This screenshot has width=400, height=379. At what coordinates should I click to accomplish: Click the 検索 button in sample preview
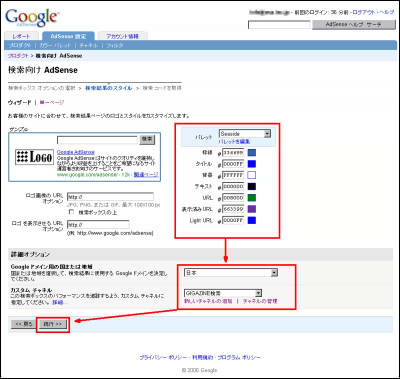[147, 139]
